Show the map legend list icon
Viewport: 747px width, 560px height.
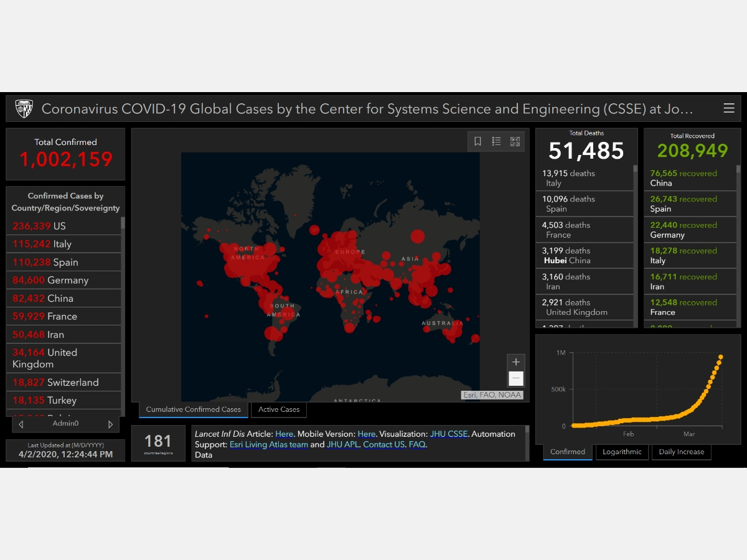pos(496,141)
